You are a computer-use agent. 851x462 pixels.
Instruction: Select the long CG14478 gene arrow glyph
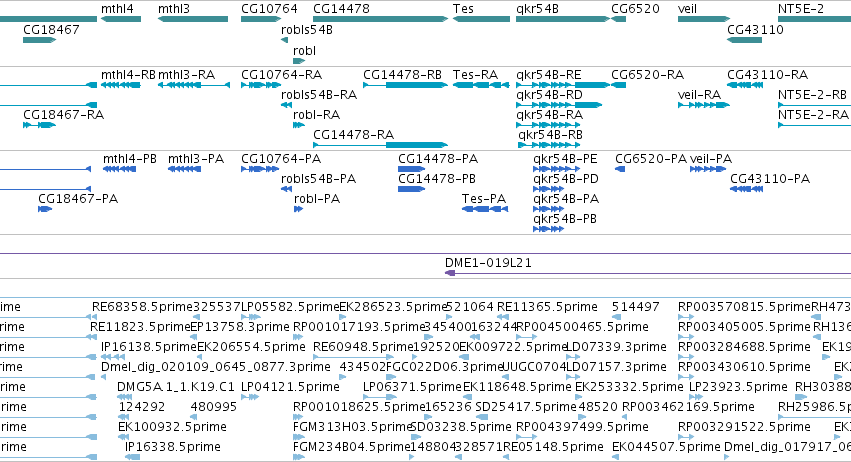tap(380, 20)
